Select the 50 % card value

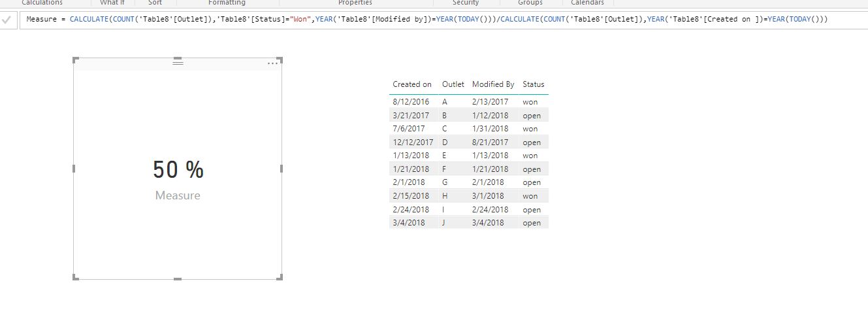[x=178, y=170]
